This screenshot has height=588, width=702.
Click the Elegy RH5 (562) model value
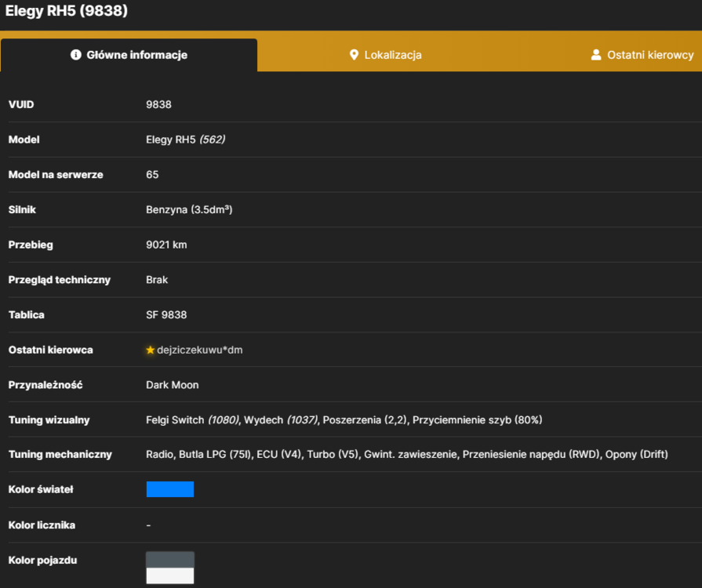[185, 140]
